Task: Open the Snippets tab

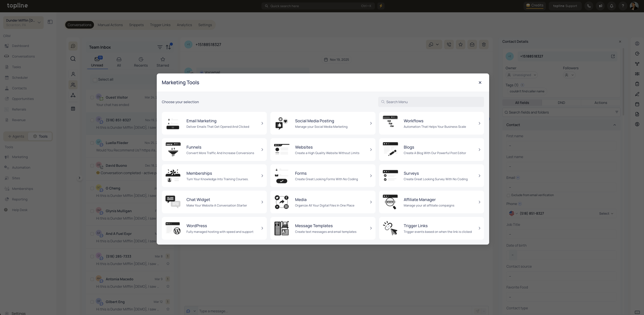Action: coord(136,25)
